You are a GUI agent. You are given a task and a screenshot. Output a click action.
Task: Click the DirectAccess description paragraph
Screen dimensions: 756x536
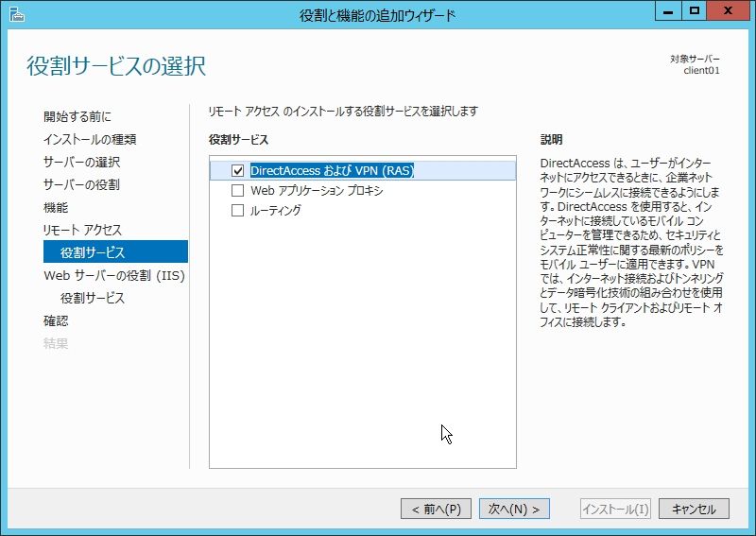631,242
